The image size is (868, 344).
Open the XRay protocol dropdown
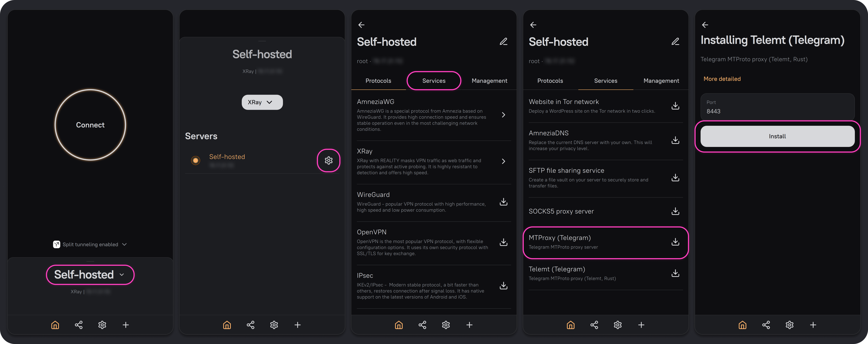(x=262, y=102)
